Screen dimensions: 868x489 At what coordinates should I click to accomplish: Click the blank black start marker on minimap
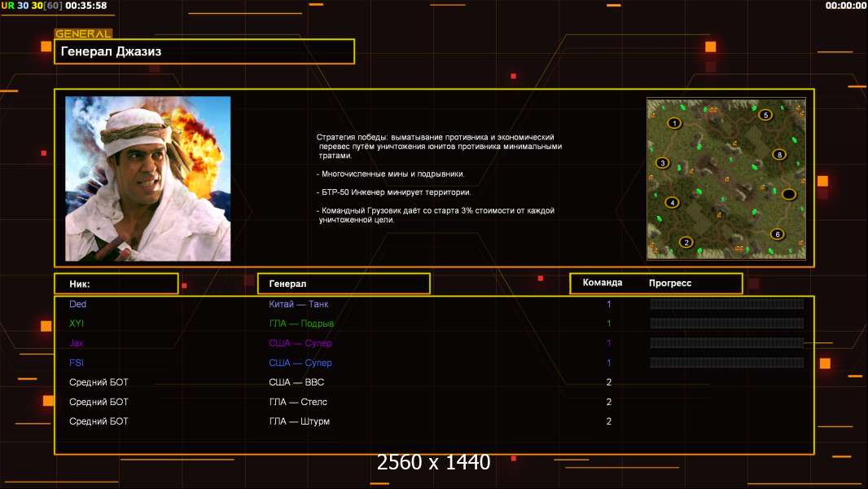pos(788,194)
